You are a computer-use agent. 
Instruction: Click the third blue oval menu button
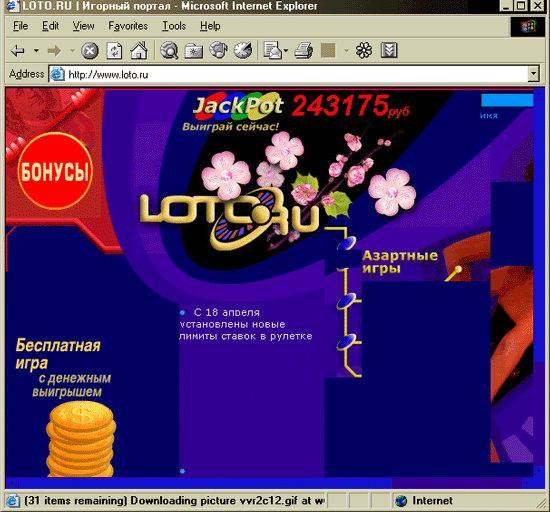347,342
